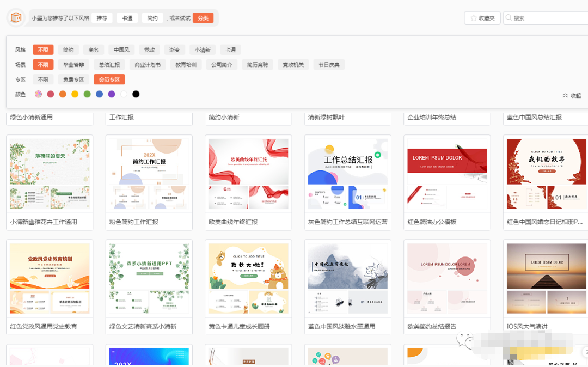
Task: Select 不限 in the 场景 row
Action: point(43,64)
